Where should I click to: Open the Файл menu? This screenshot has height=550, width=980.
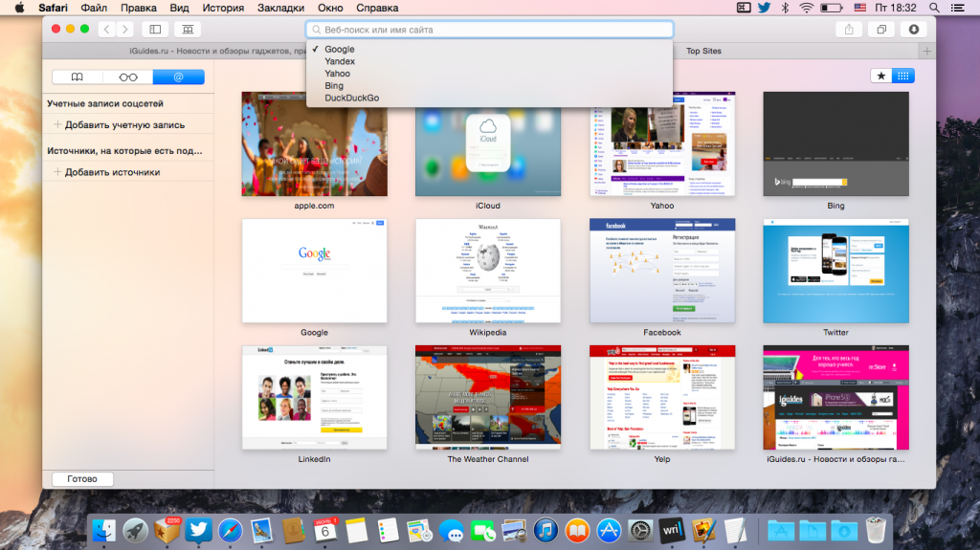coord(94,8)
